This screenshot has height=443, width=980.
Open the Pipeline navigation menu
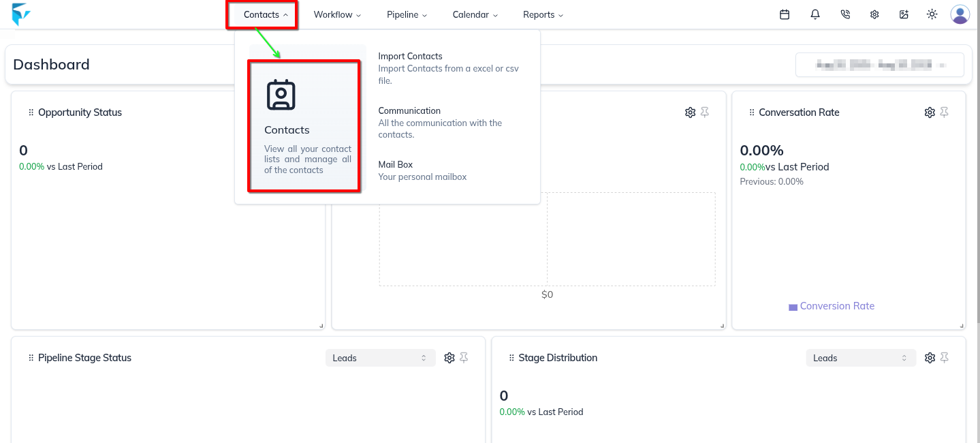[407, 14]
